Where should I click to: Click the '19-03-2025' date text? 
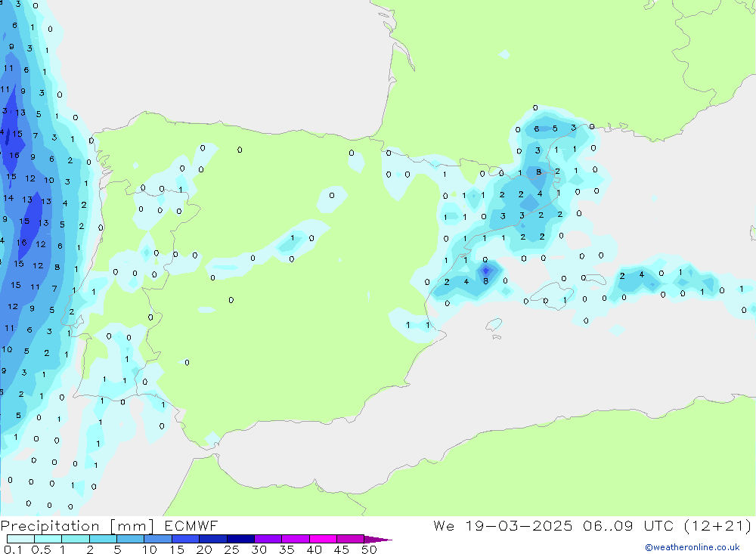519,525
